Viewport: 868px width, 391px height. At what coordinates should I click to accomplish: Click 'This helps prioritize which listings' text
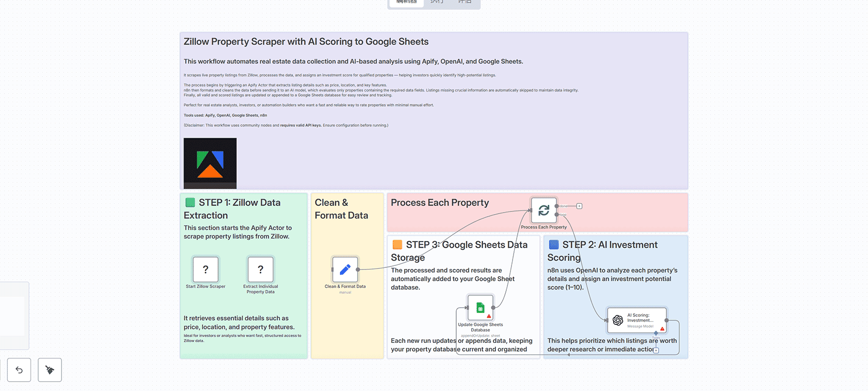tap(612, 345)
